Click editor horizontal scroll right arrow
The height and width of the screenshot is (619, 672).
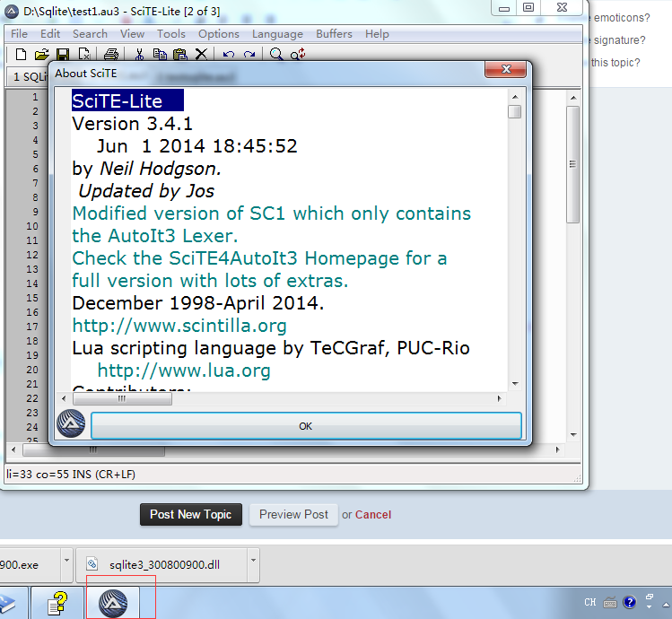557,449
